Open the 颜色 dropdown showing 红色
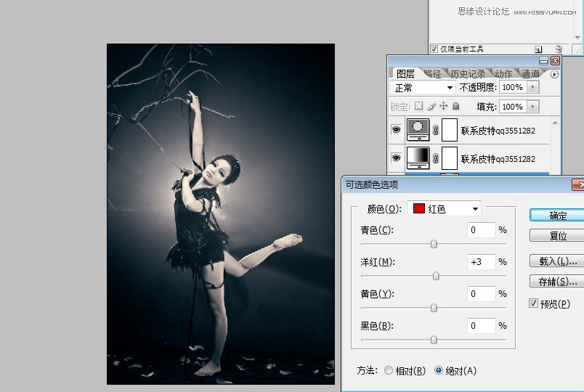The image size is (584, 392). click(445, 209)
